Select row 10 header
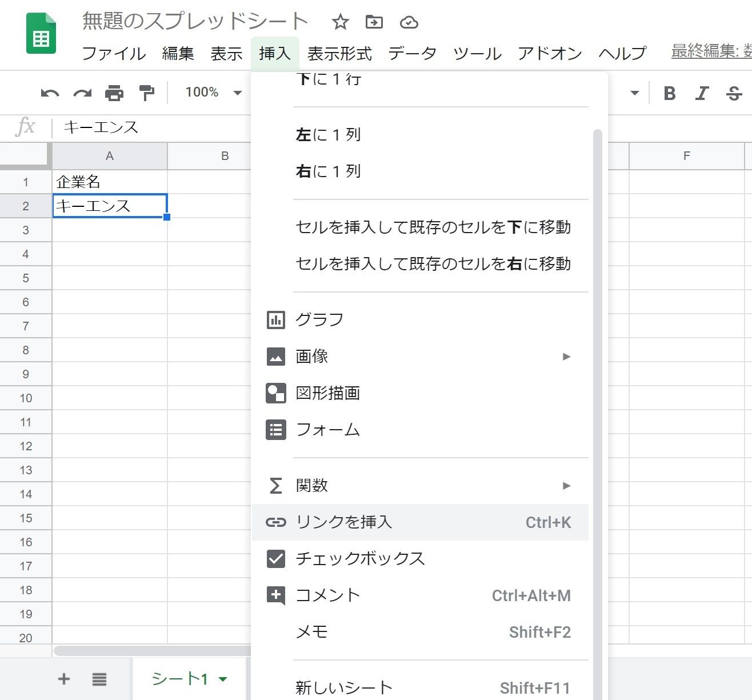This screenshot has height=700, width=752. 26,398
